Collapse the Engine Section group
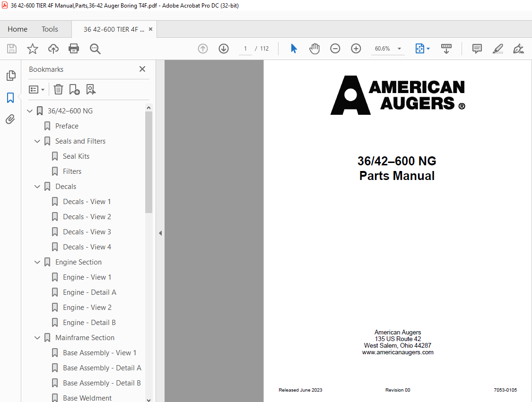 (37, 262)
